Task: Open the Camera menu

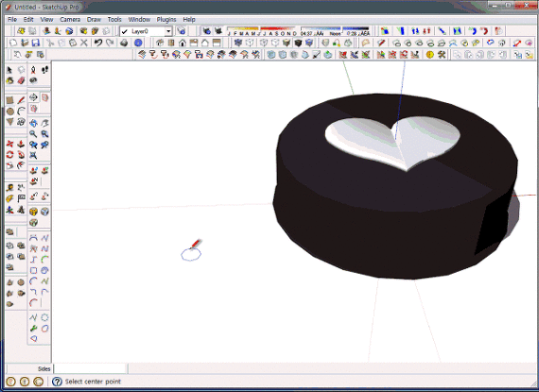Action: tap(70, 20)
